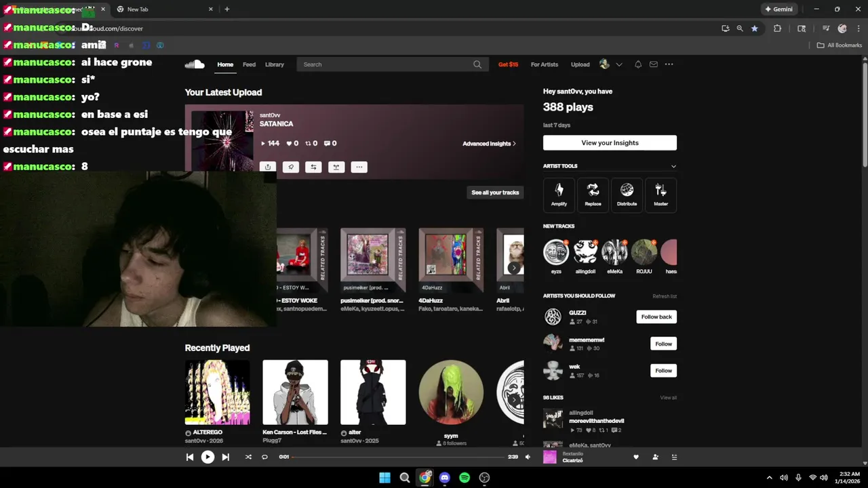The height and width of the screenshot is (488, 868).
Task: Open the Master artist tool
Action: click(x=660, y=195)
